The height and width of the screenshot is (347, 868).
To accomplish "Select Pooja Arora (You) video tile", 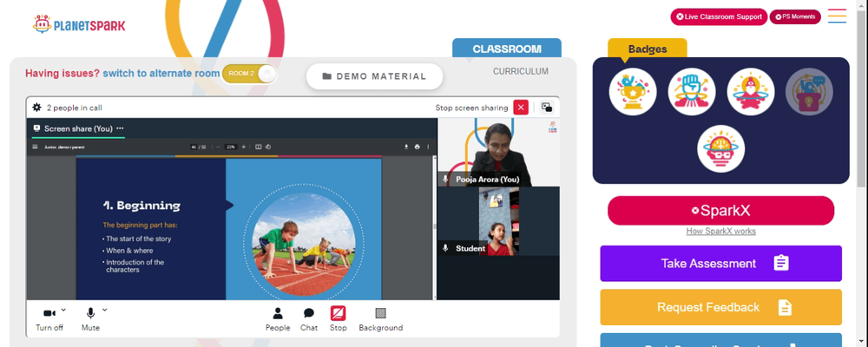I will pos(498,152).
